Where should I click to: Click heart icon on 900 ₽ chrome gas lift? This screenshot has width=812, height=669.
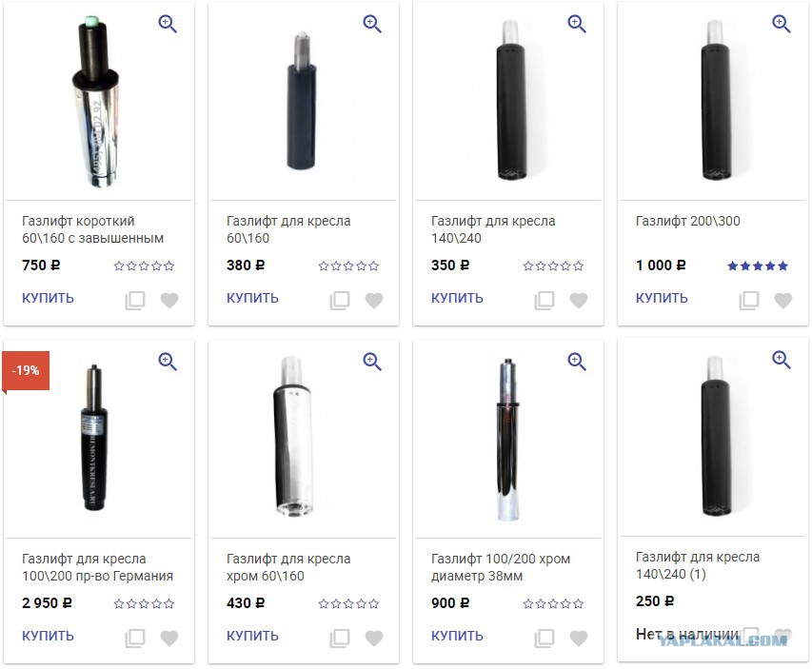pyautogui.click(x=579, y=638)
